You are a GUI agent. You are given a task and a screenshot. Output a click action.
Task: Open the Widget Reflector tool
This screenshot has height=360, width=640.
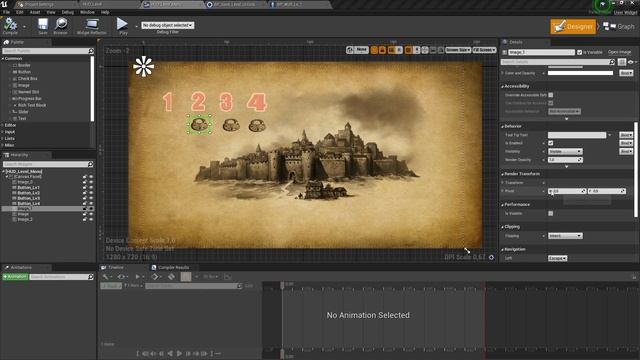tap(91, 26)
